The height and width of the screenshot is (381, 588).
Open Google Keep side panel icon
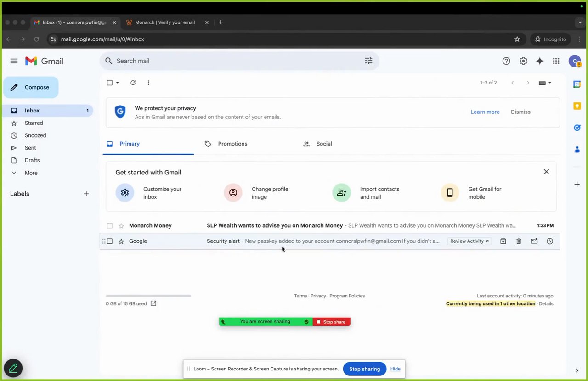point(577,106)
